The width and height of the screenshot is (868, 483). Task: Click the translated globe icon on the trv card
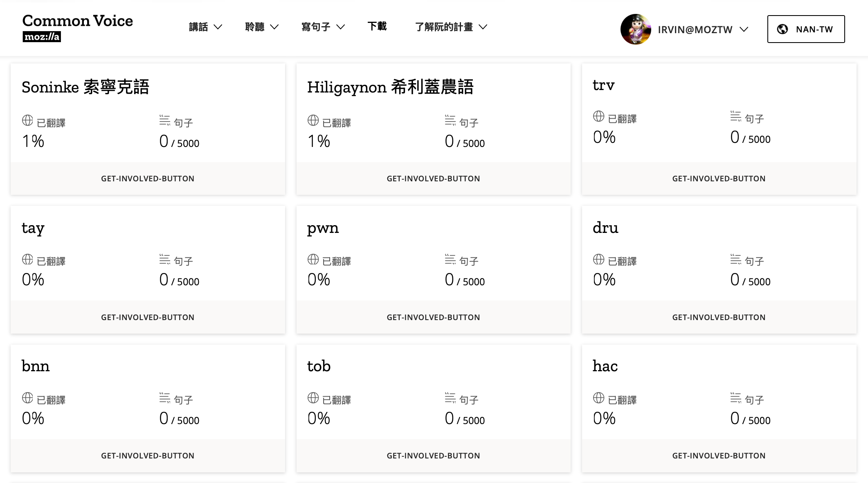click(x=598, y=117)
